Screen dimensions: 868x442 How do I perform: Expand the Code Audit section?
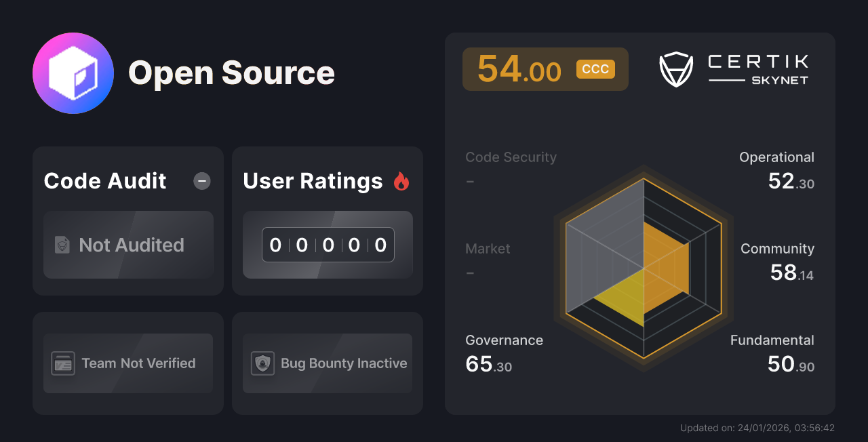pos(105,181)
